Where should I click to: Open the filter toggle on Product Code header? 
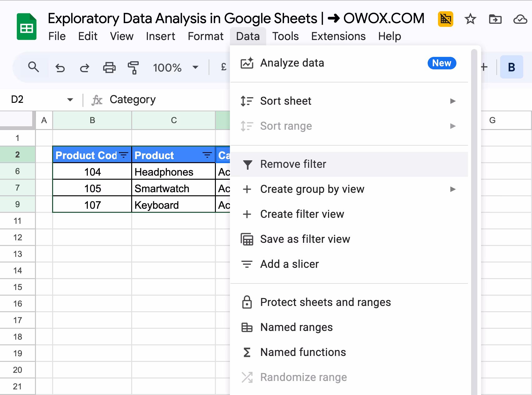(x=123, y=154)
